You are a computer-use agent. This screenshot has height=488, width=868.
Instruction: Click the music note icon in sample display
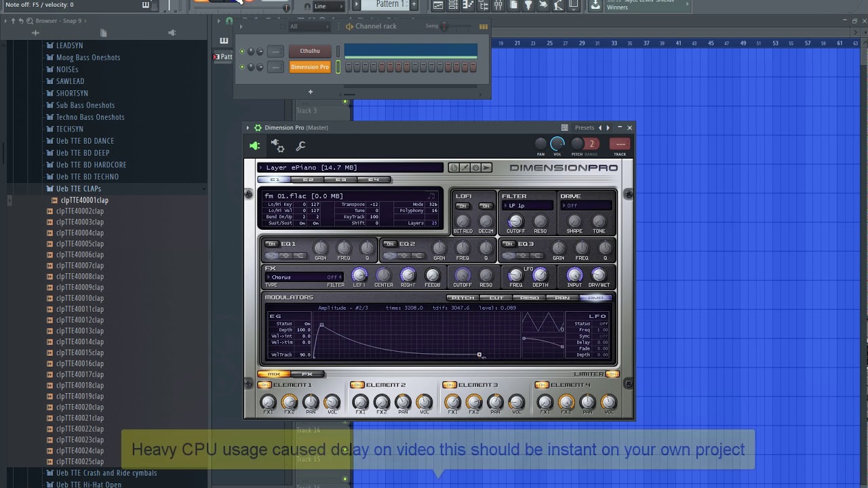point(431,196)
